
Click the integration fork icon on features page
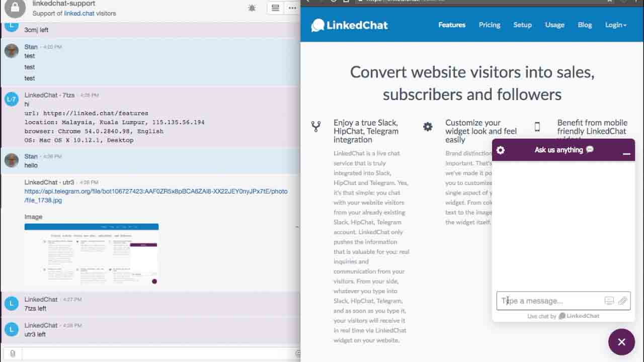(316, 127)
